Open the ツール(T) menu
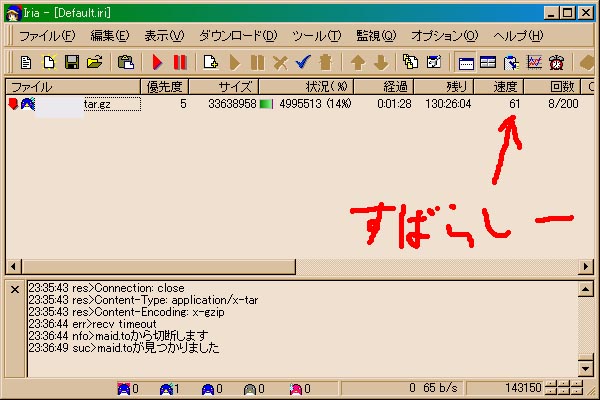 (316, 36)
